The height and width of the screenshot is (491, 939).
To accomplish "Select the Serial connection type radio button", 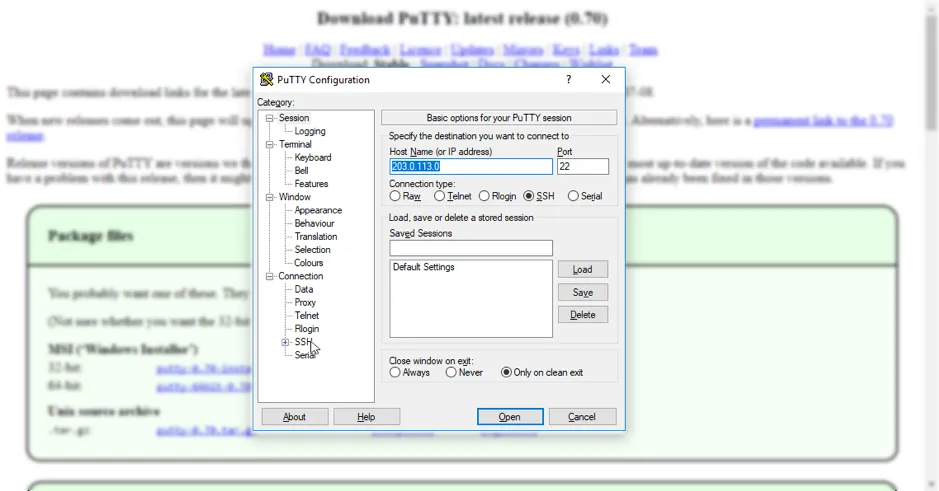I will [573, 196].
